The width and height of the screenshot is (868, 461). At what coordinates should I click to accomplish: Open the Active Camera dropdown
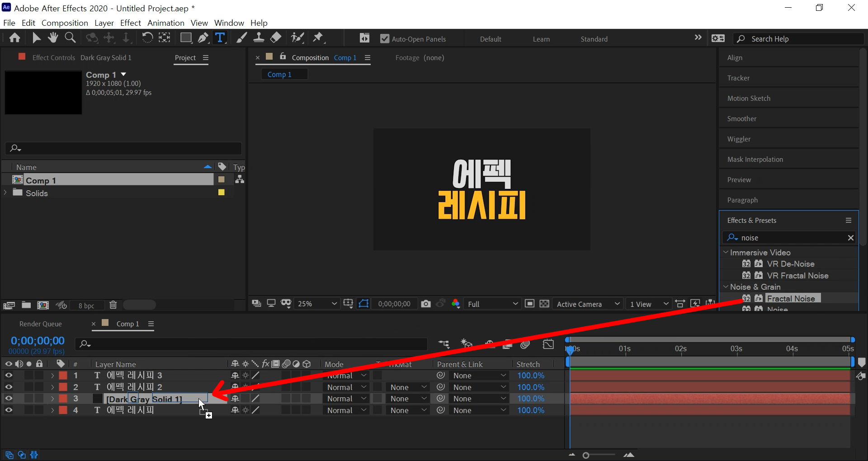588,304
